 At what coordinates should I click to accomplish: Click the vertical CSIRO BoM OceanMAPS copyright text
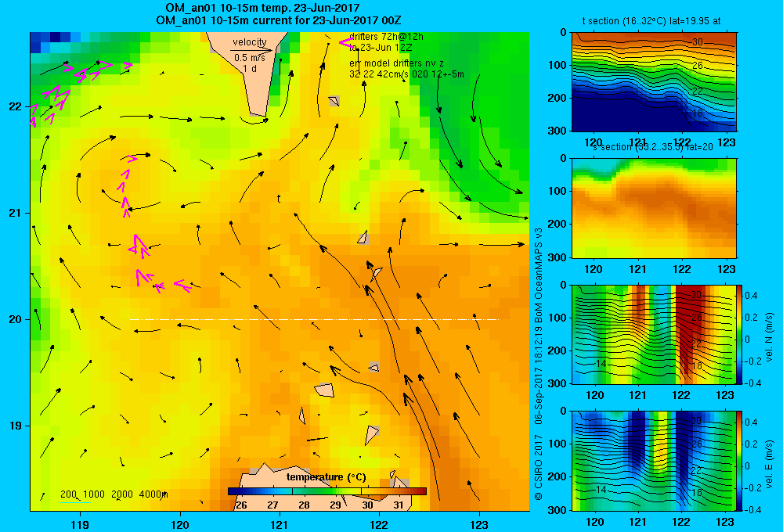click(539, 365)
